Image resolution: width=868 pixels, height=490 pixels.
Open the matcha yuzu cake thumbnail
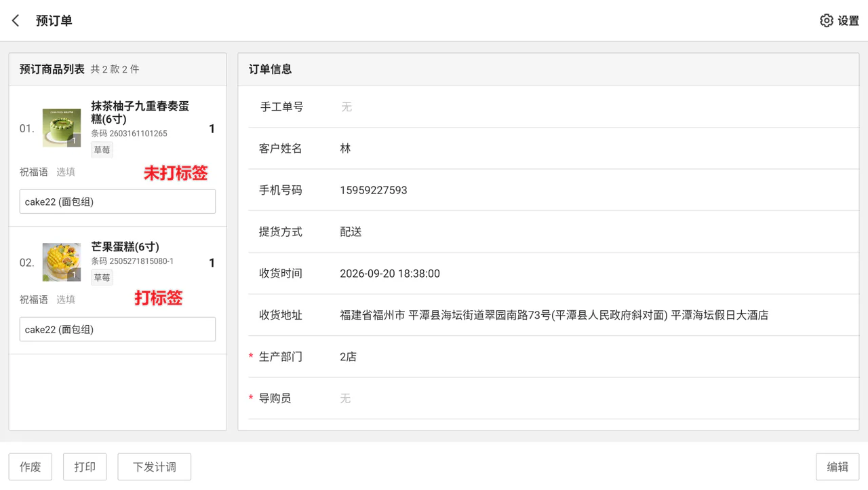62,128
